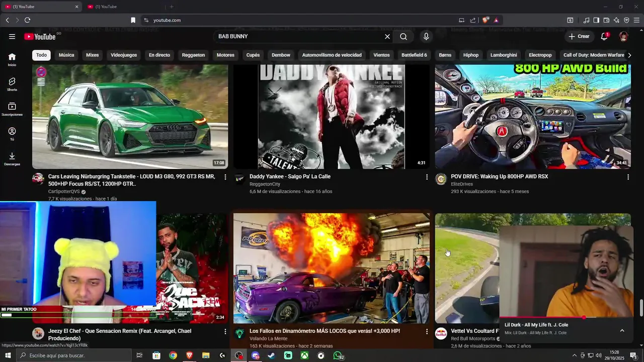Viewport: 644px width, 362px height.
Task: Select the Música filter chip
Action: pos(66,55)
